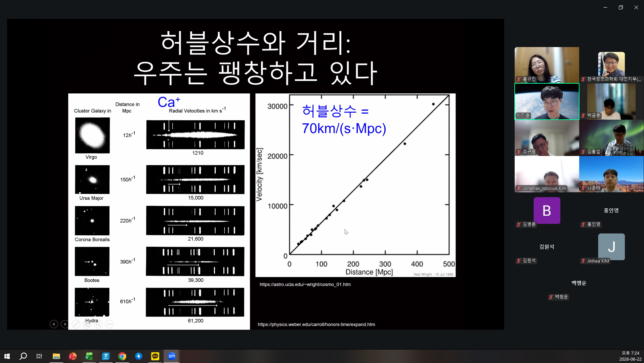Click the purple B avatar of 김병훈
This screenshot has height=363, width=644.
pos(547,210)
